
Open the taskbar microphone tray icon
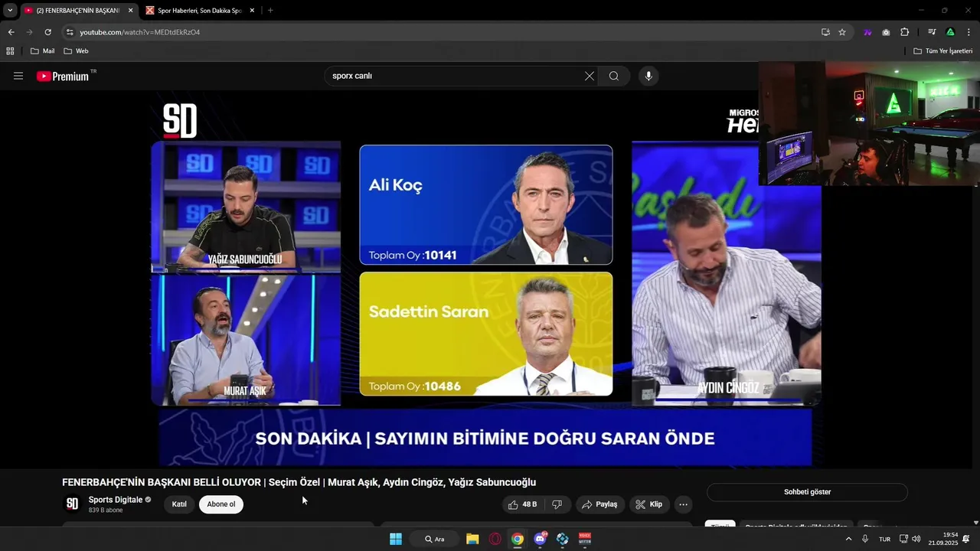click(x=865, y=539)
